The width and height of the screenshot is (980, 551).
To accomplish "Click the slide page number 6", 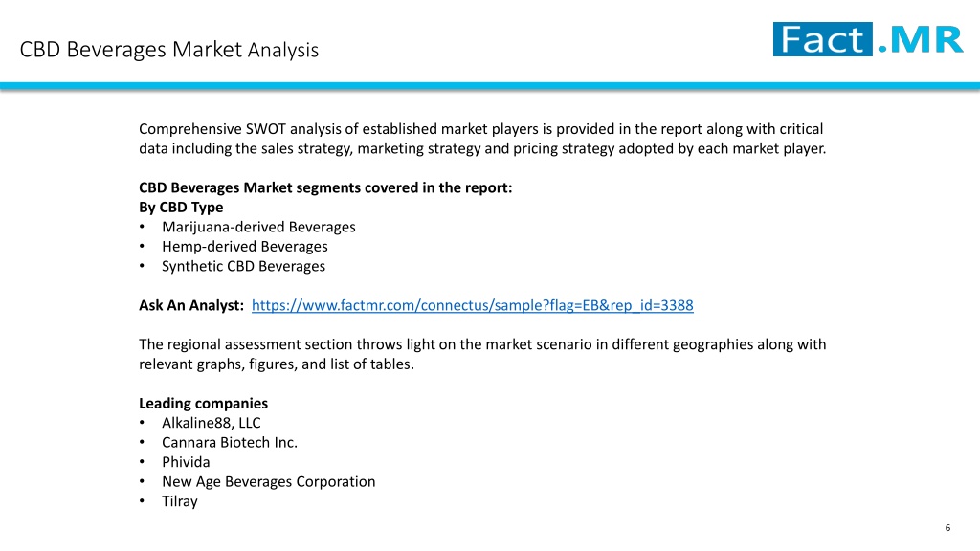I will pyautogui.click(x=947, y=528).
